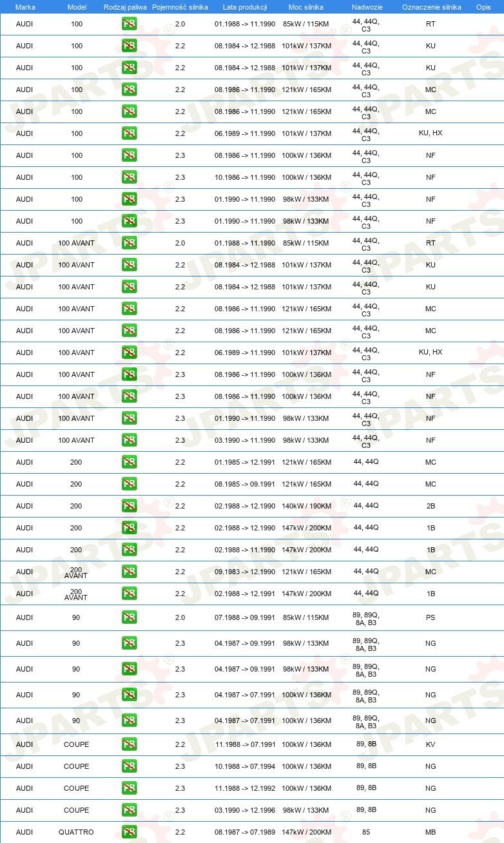
Task: Click the fuel icon in the Audi 200 2B row
Action: click(129, 506)
